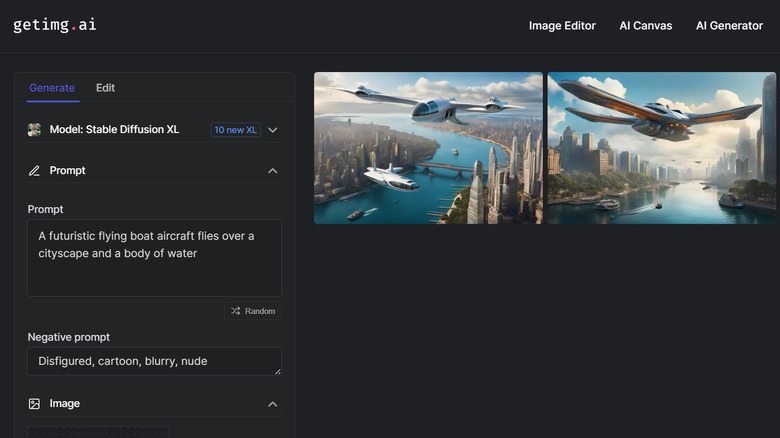Image resolution: width=780 pixels, height=438 pixels.
Task: Open the first generated aircraft image
Action: coord(428,148)
